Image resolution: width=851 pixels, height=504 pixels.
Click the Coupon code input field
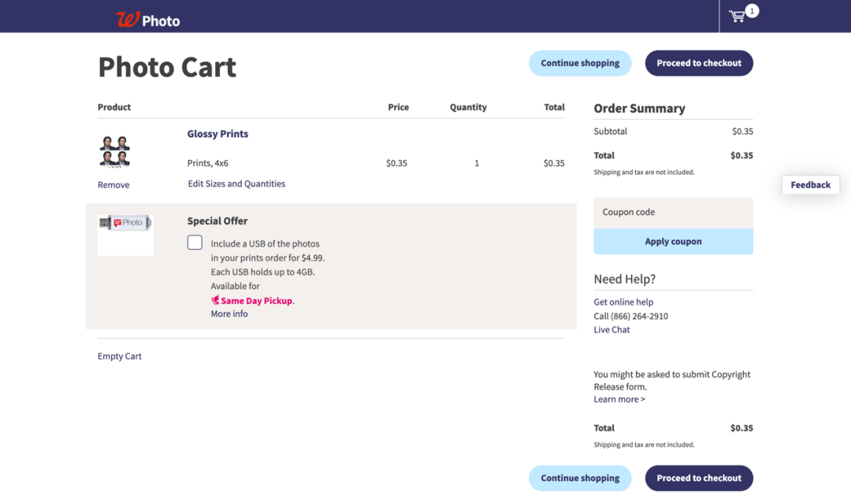pos(673,213)
